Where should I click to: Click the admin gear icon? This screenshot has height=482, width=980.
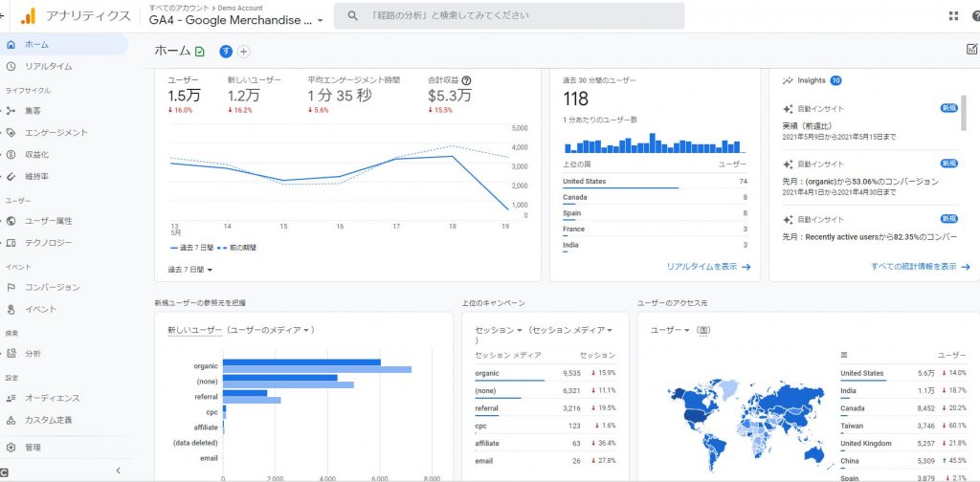pyautogui.click(x=11, y=447)
